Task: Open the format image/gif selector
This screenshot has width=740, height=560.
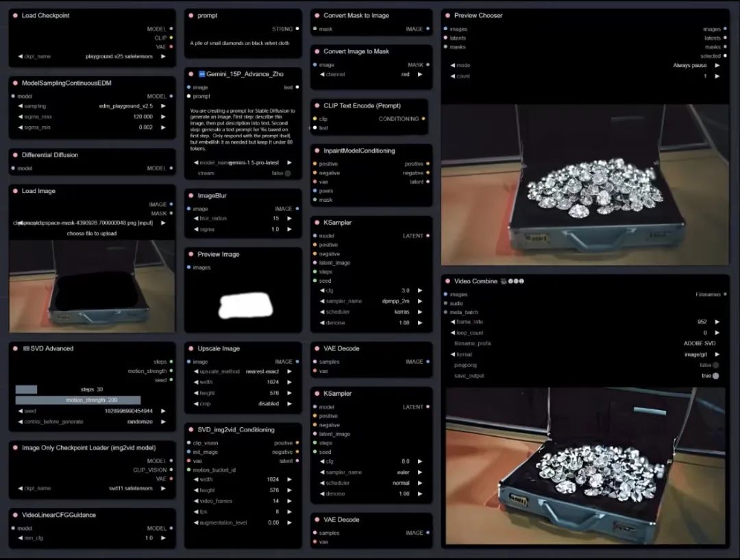Action: click(x=585, y=354)
